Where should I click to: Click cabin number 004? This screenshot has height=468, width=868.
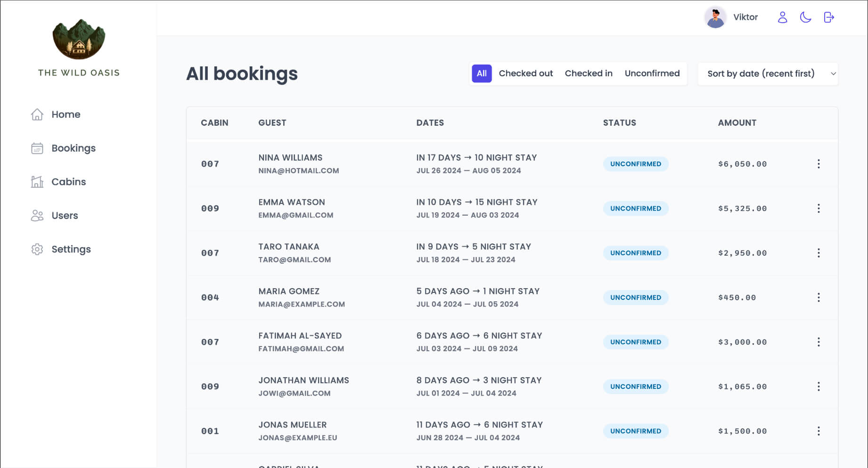[210, 298]
